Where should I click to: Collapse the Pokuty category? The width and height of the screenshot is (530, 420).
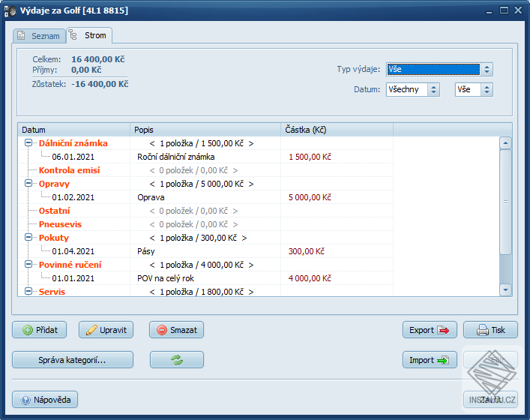click(28, 238)
